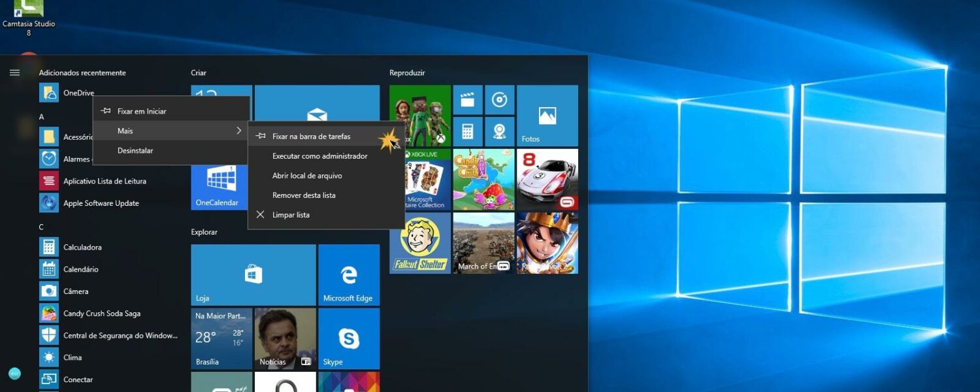Open the Calendário app

pyautogui.click(x=69, y=269)
